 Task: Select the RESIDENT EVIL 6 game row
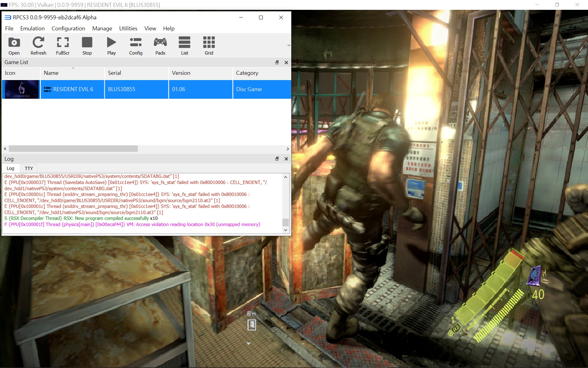(73, 89)
